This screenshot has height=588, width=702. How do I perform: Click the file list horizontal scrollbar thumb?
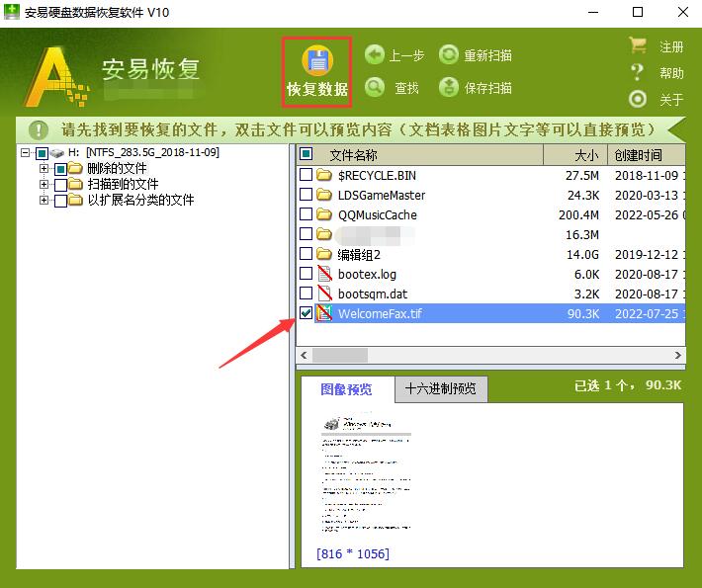click(340, 356)
